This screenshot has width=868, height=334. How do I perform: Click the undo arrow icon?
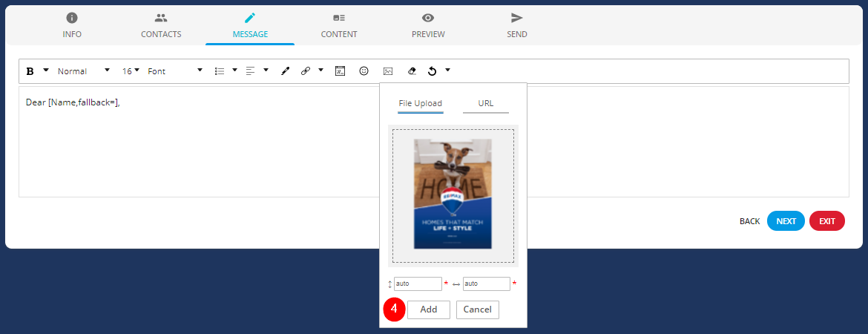[433, 71]
